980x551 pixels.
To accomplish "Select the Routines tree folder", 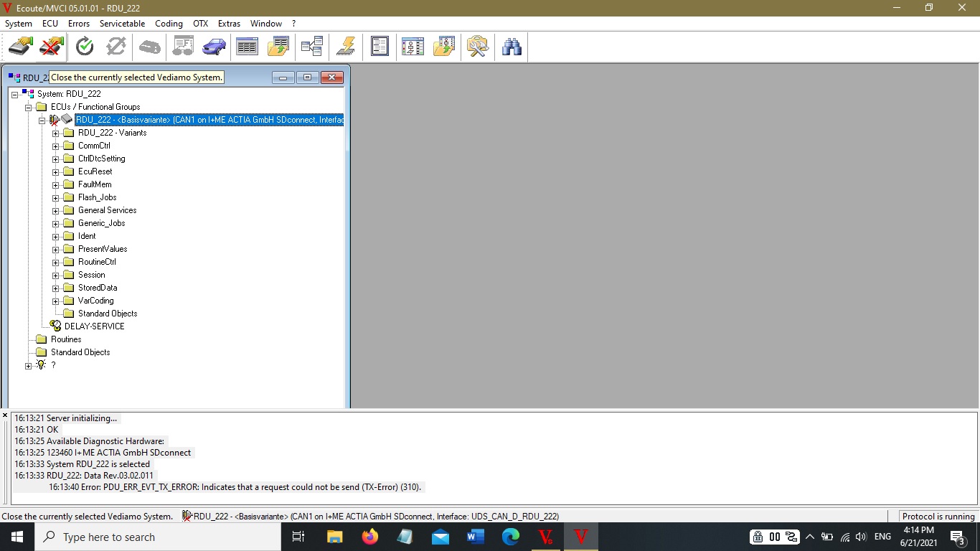I will (66, 339).
